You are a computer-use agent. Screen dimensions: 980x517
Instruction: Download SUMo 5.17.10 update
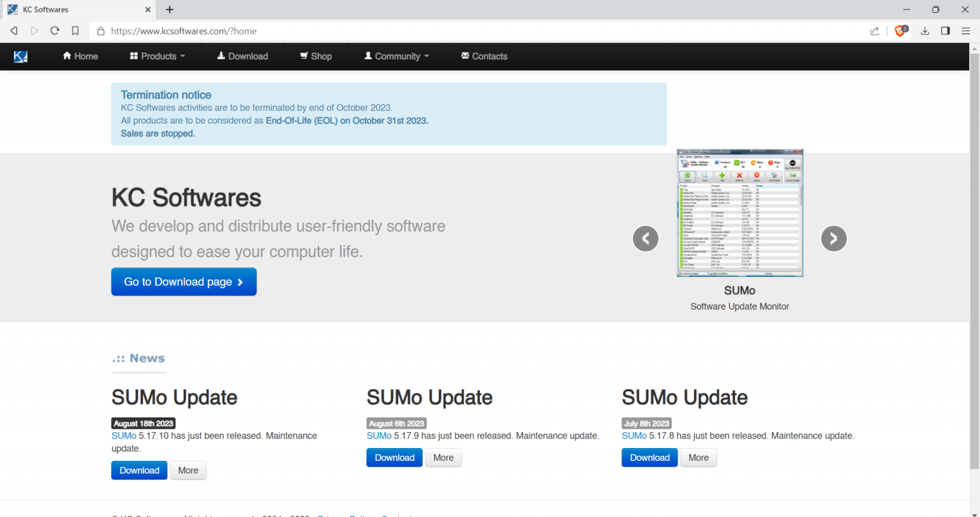pos(139,470)
